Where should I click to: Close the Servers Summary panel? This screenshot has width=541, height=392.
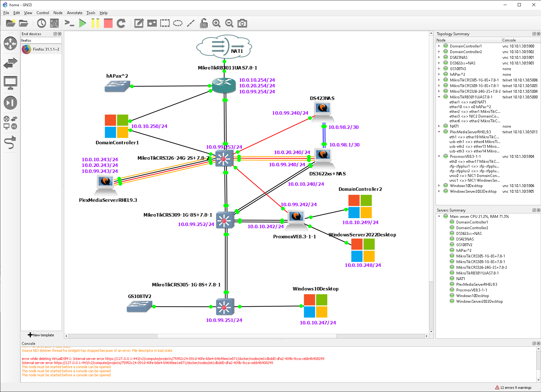(538, 210)
